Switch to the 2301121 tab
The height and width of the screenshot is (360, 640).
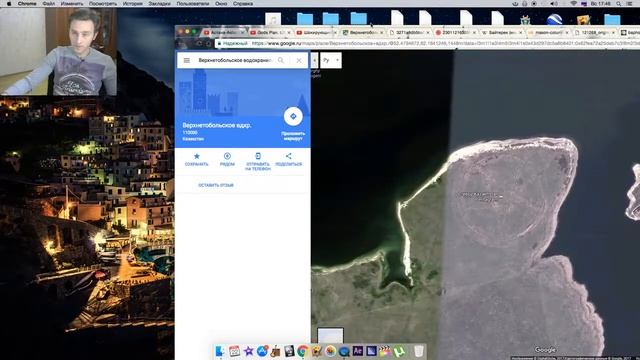(x=456, y=32)
